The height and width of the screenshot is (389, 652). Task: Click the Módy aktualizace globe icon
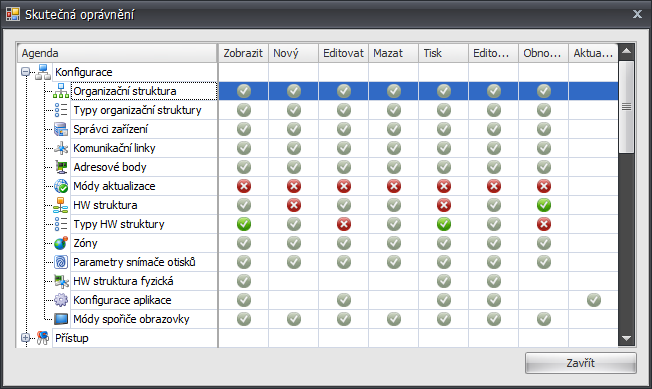click(x=61, y=186)
